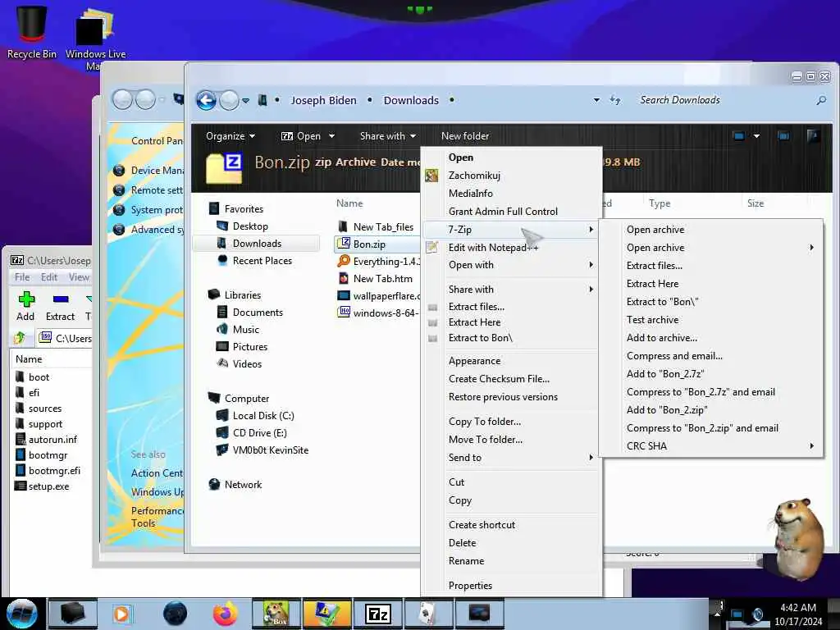Open the 7z taskbar button
The image size is (840, 630).
377,614
